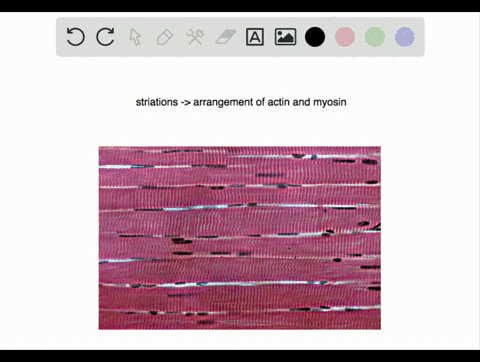The height and width of the screenshot is (362, 480).
Task: Activate the text box tool
Action: (x=255, y=37)
